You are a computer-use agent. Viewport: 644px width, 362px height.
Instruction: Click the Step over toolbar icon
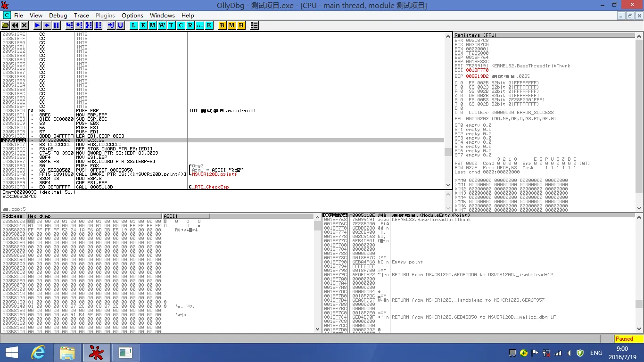pos(79,25)
